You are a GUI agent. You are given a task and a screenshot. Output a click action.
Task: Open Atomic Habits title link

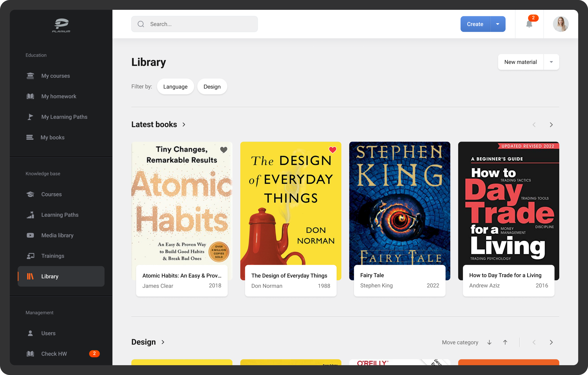[x=182, y=276]
